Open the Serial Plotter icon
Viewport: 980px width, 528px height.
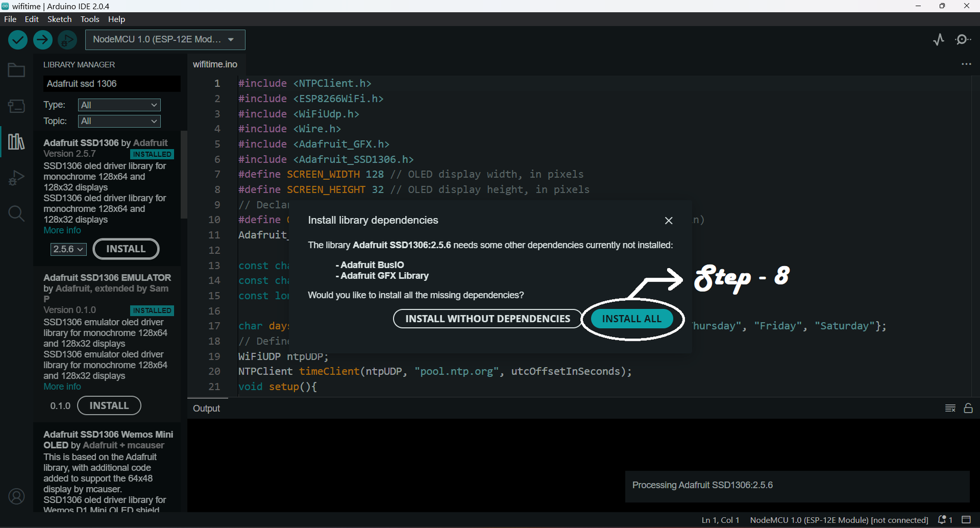(939, 40)
